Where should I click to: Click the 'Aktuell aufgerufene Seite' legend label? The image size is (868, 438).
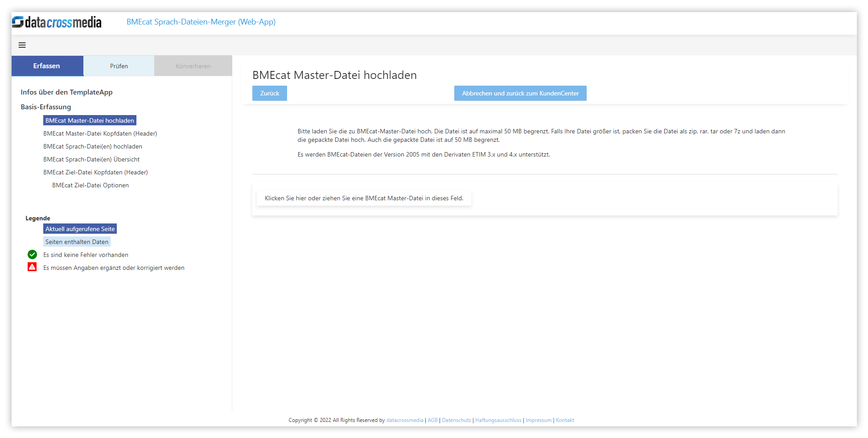click(80, 229)
